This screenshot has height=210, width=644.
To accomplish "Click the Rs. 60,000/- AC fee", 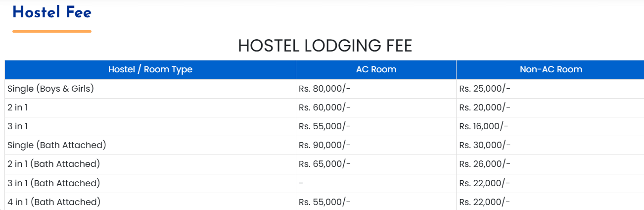I will [x=324, y=107].
